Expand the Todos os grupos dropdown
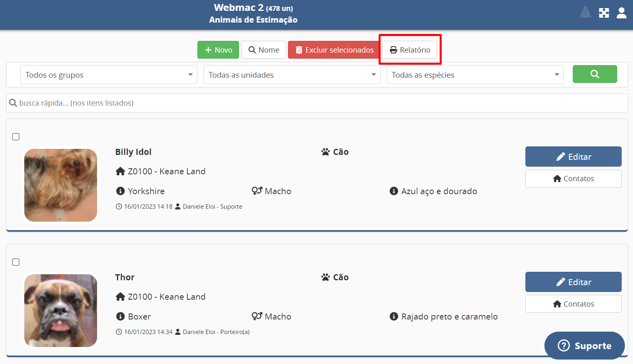Viewport: 633px width, 364px height. pos(108,75)
